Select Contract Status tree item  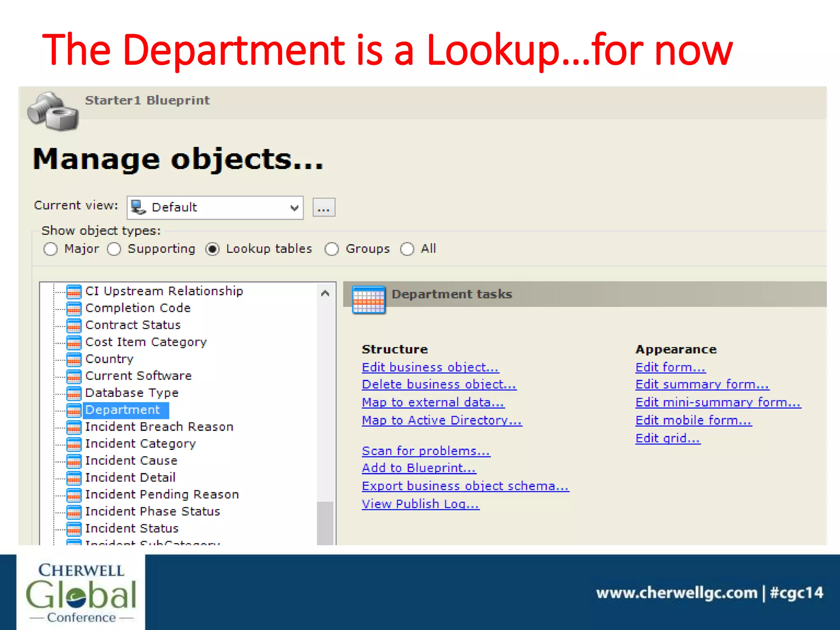133,325
